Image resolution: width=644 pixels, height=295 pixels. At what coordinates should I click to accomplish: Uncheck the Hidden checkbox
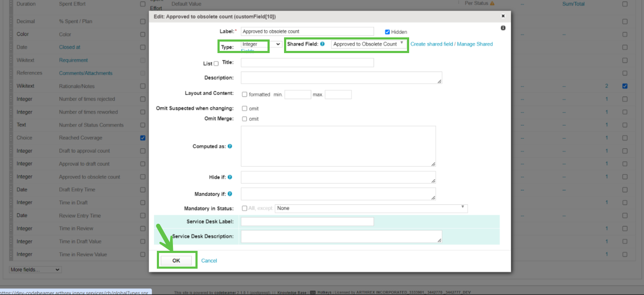click(387, 32)
